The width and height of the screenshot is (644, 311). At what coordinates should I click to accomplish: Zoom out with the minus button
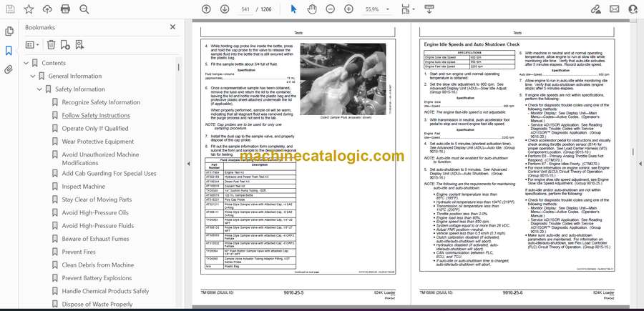click(x=330, y=9)
